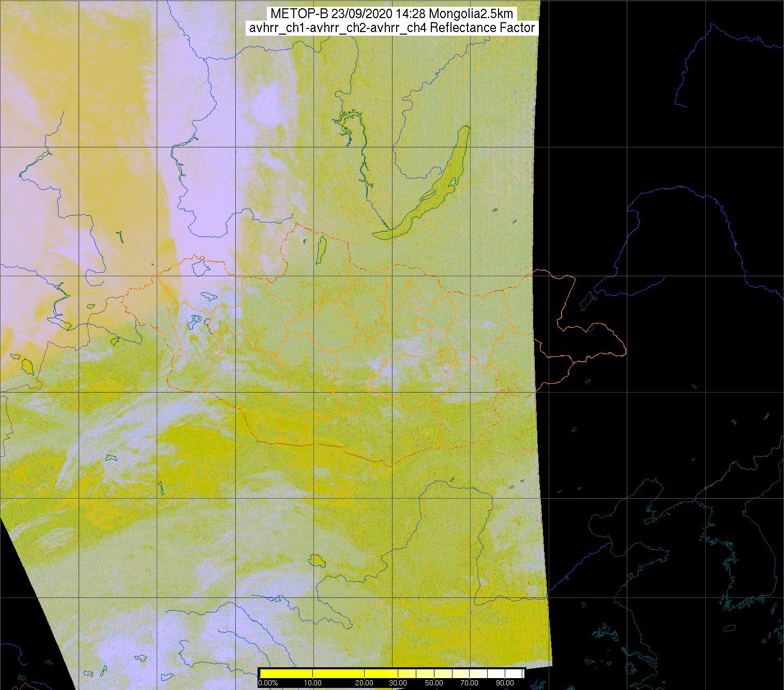Click the METOP-B 23/09/2020 title line
This screenshot has width=784, height=690.
(392, 14)
